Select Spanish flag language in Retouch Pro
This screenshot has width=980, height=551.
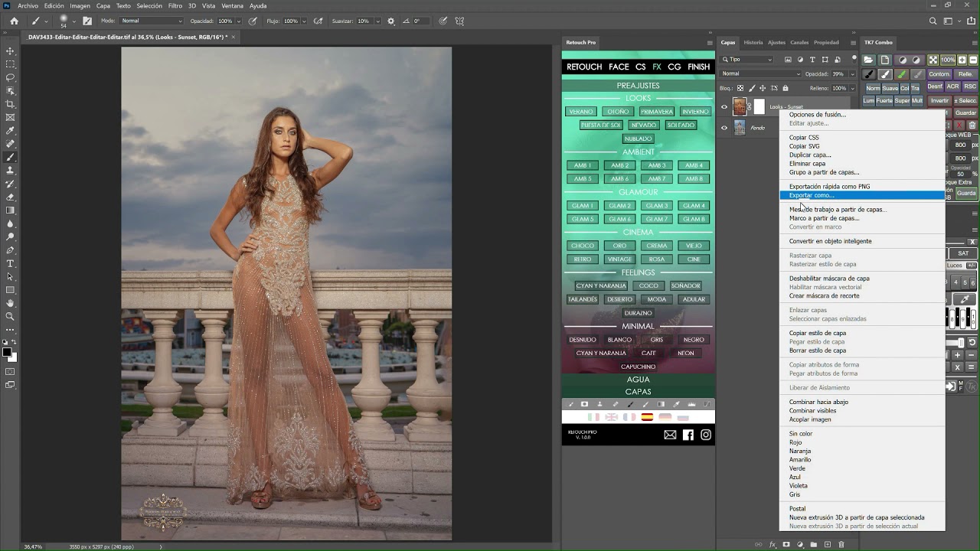pyautogui.click(x=647, y=417)
